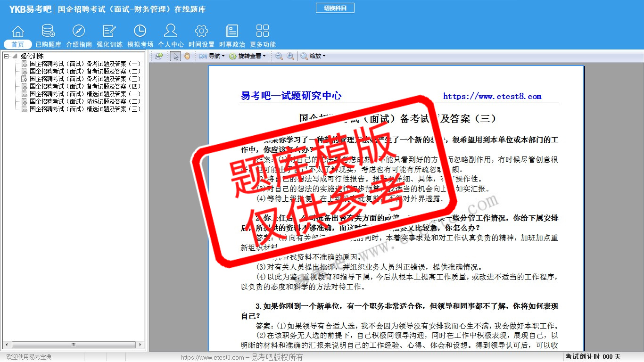Click the https://www.etest8.com link in the document header
Viewport: 644px width, 362px height.
[492, 96]
